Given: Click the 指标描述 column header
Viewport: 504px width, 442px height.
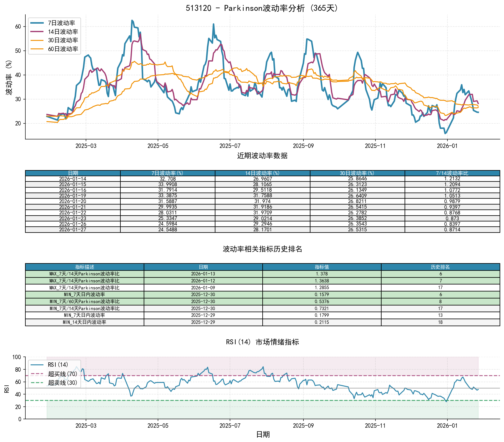Looking at the screenshot, I should 85,267.
